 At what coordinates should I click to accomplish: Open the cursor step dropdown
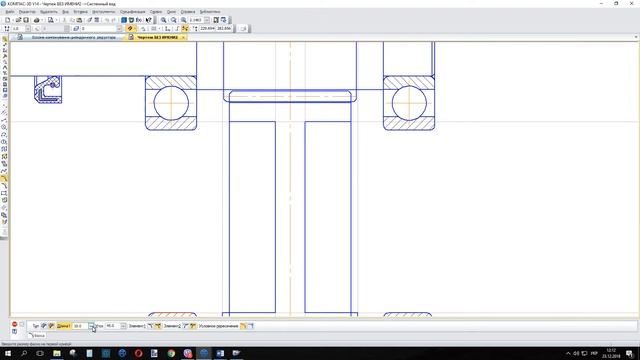point(28,29)
